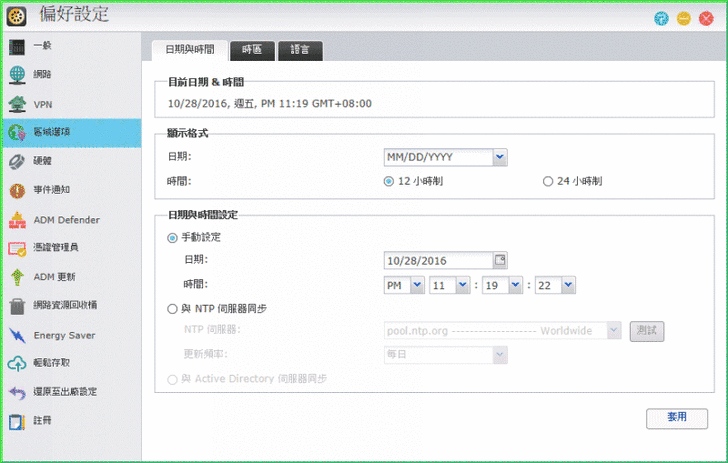
Task: Click the 硬體 sidebar label
Action: (x=42, y=161)
